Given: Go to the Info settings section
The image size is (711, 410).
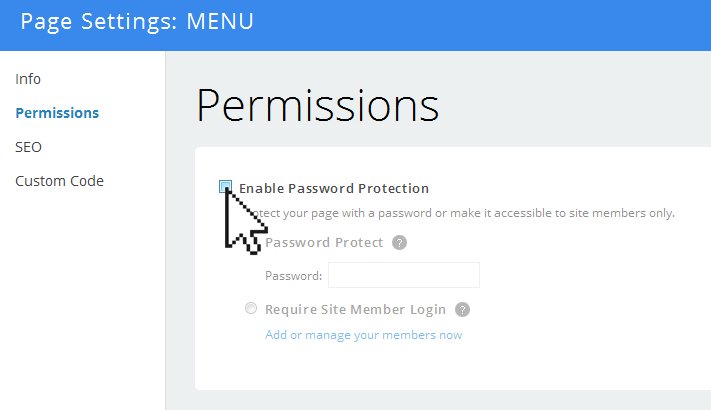Looking at the screenshot, I should coord(28,79).
